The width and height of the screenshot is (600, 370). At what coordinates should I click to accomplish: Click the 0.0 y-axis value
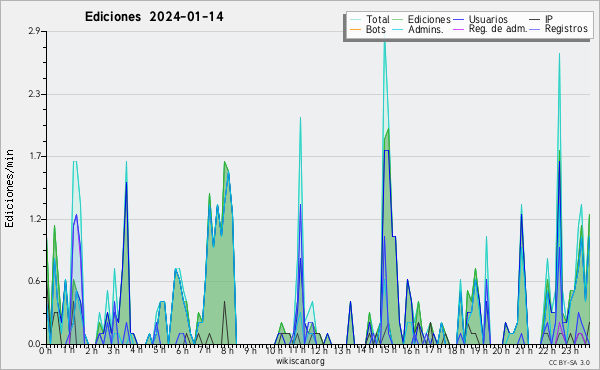click(x=34, y=344)
